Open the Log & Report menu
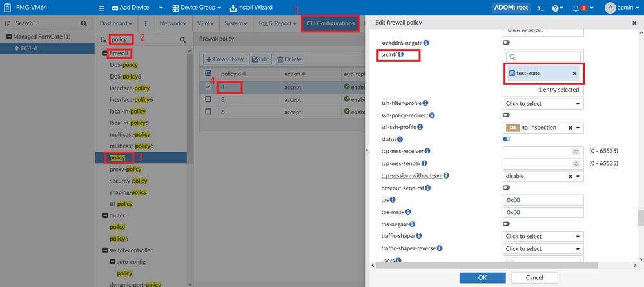This screenshot has height=287, width=644. click(277, 23)
